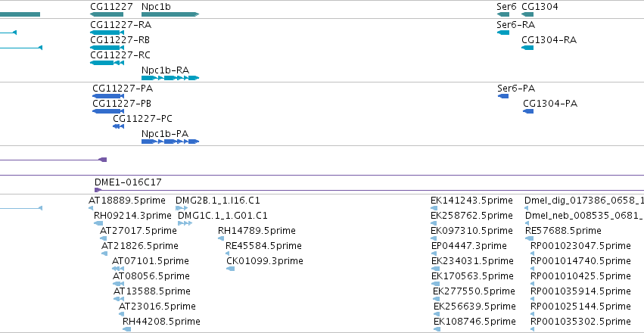The height and width of the screenshot is (333, 644).
Task: Select the Ser6 gene arrow glyph
Action: click(503, 14)
